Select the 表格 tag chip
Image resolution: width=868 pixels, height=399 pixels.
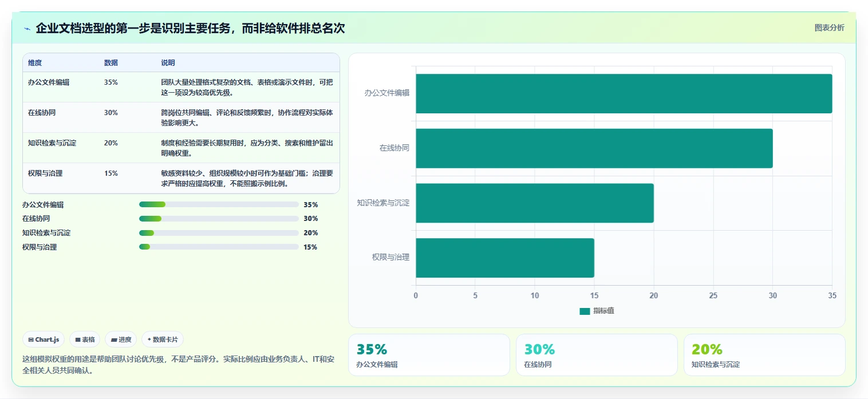85,339
